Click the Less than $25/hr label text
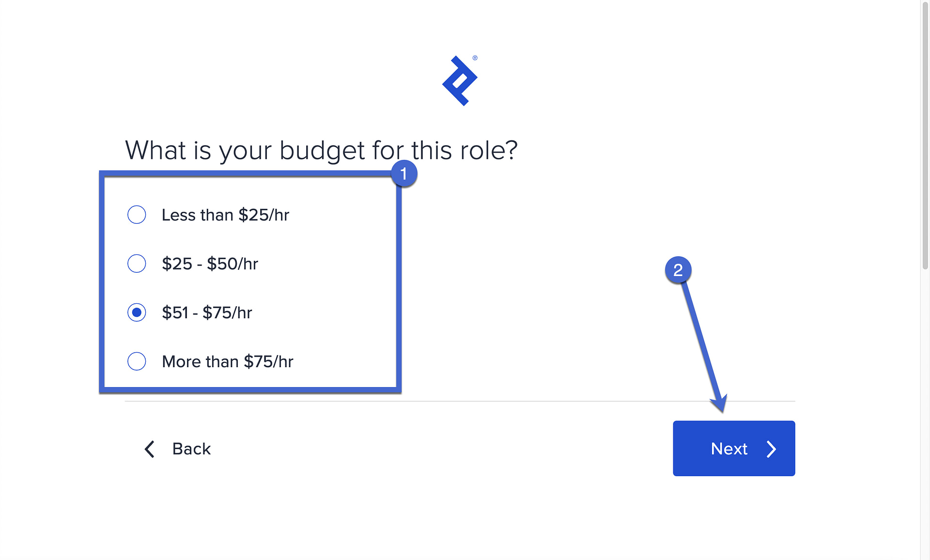Viewport: 930px width, 560px height. (225, 215)
